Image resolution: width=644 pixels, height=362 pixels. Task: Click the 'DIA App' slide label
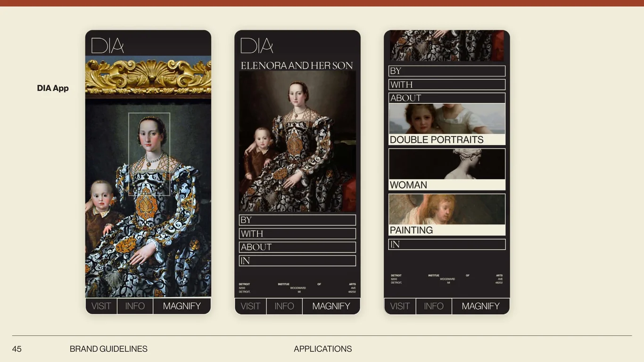coord(53,88)
